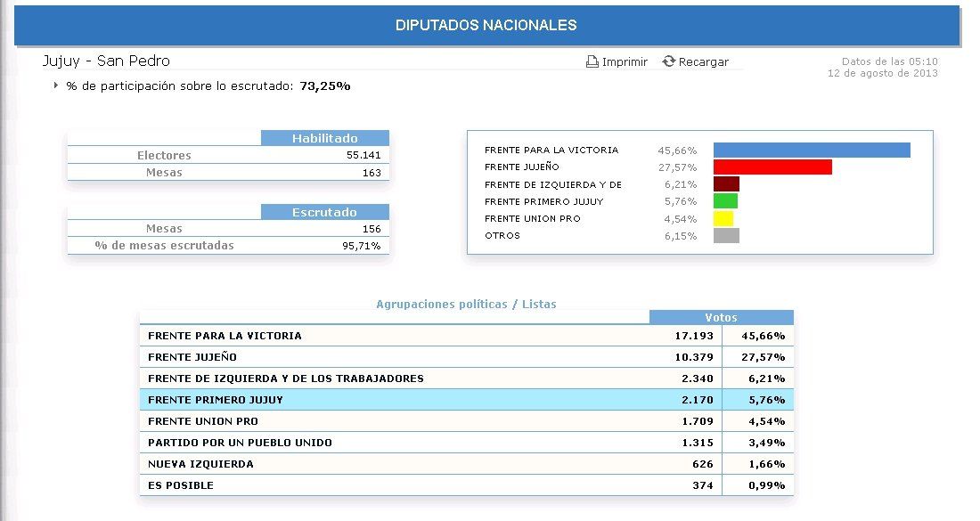Click the printer icon next to Imprimir

point(592,62)
